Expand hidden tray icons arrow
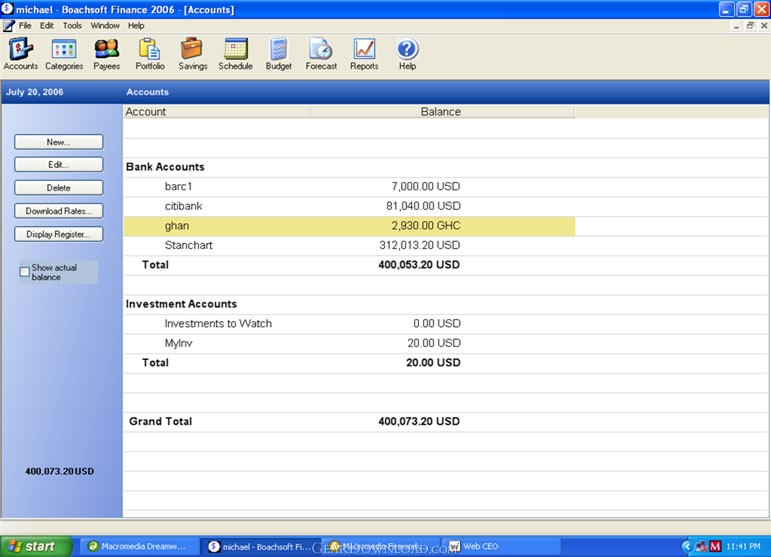 click(686, 546)
